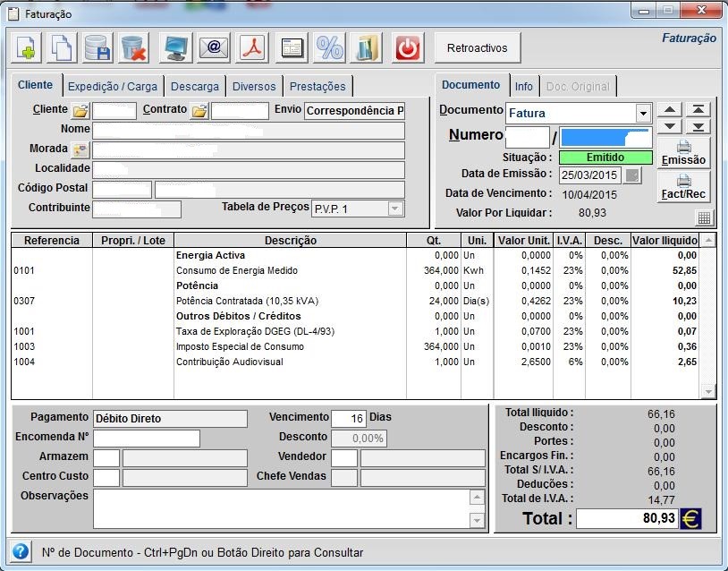This screenshot has height=571, width=728.
Task: Create a new document with the toolbar icon
Action: coord(26,47)
